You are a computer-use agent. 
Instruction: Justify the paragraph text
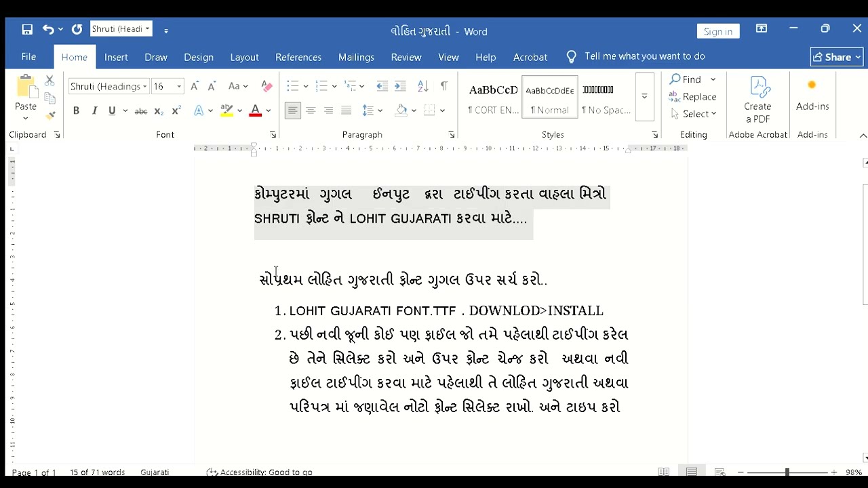[346, 110]
